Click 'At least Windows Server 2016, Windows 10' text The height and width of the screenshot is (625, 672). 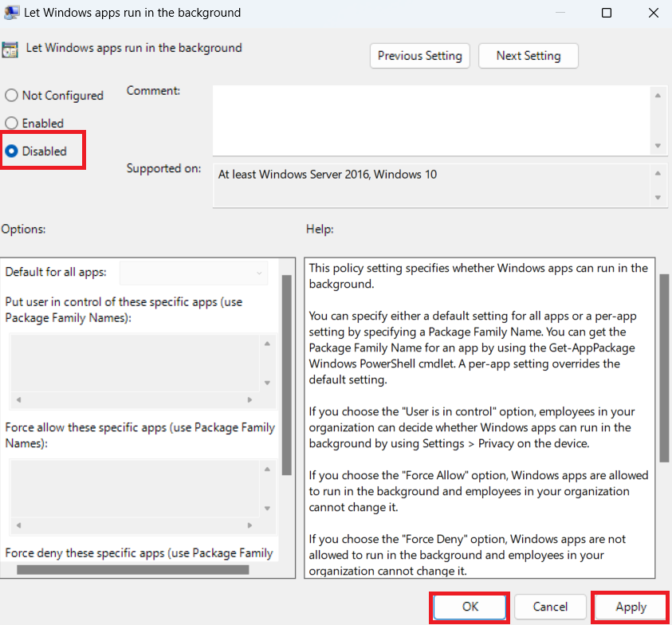click(328, 175)
